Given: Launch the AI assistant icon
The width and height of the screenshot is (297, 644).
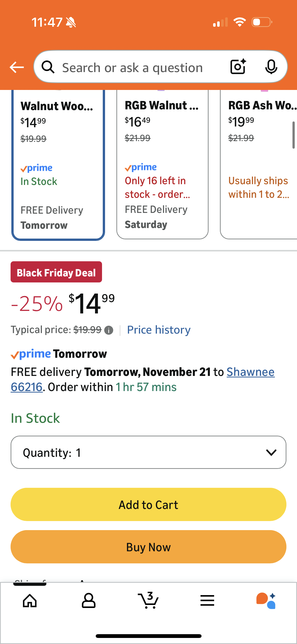Looking at the screenshot, I should (266, 601).
